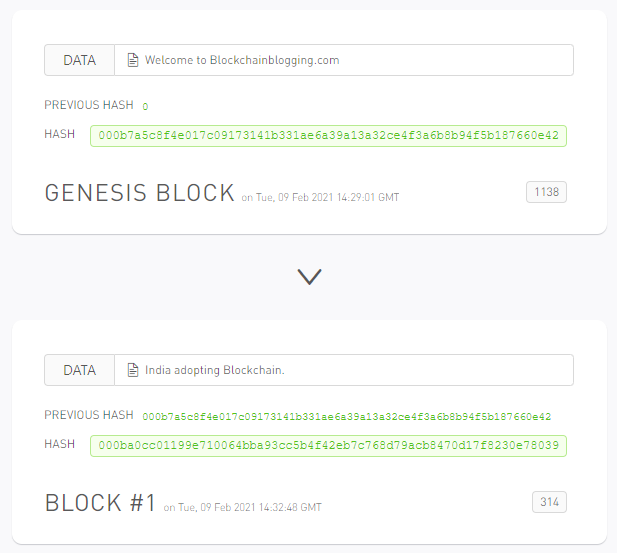Click the down chevron between the blocks
Screen dimensions: 617x553
(x=309, y=277)
